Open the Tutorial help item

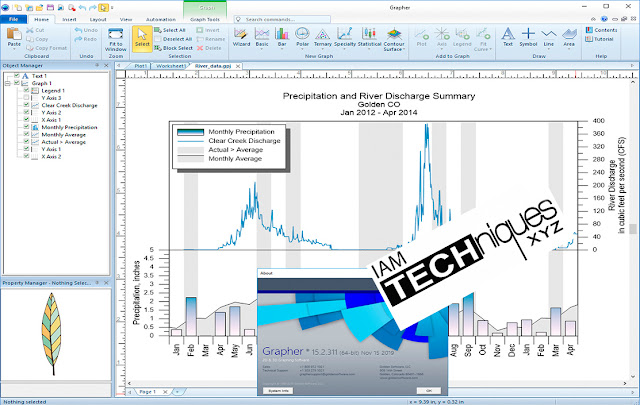[599, 39]
